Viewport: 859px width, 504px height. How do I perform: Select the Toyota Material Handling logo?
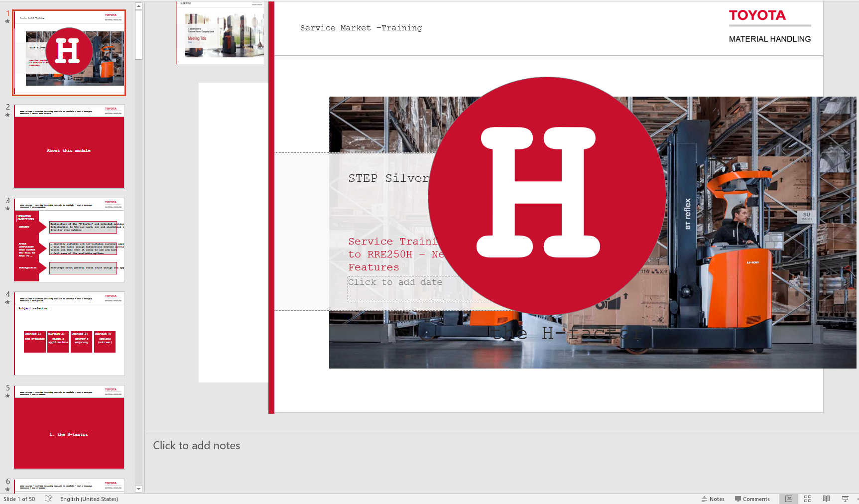[x=769, y=27]
